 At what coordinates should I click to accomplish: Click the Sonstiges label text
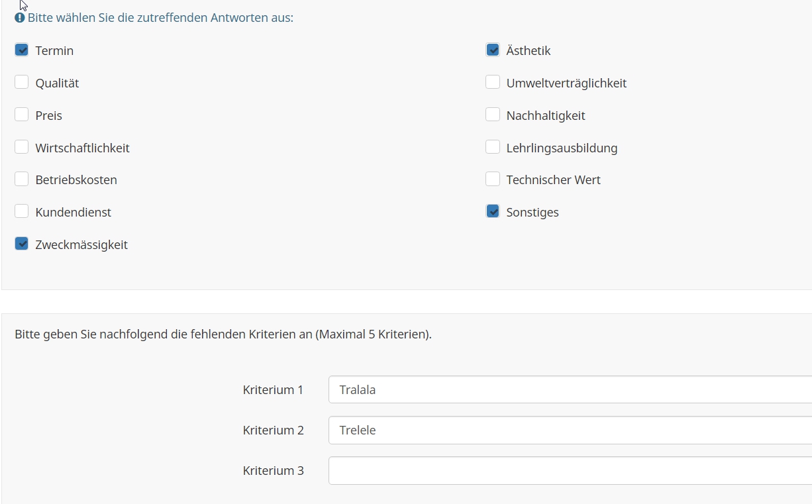point(533,213)
